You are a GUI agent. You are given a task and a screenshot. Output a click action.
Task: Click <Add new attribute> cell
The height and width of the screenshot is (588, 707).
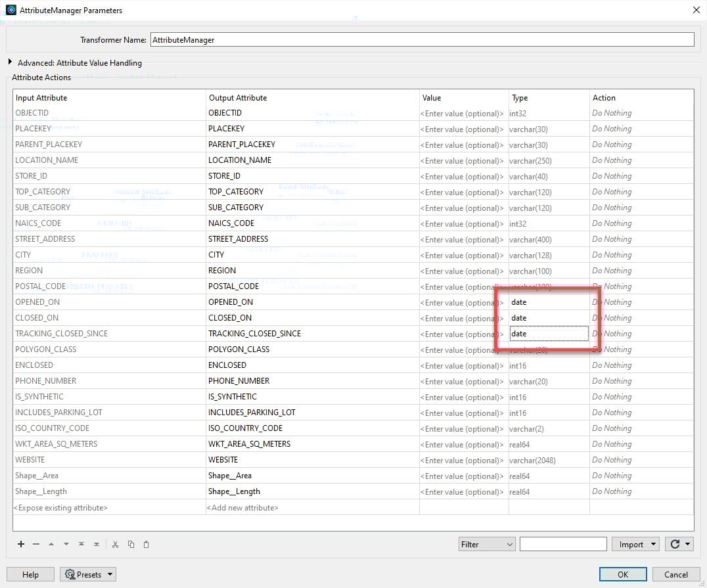click(313, 508)
